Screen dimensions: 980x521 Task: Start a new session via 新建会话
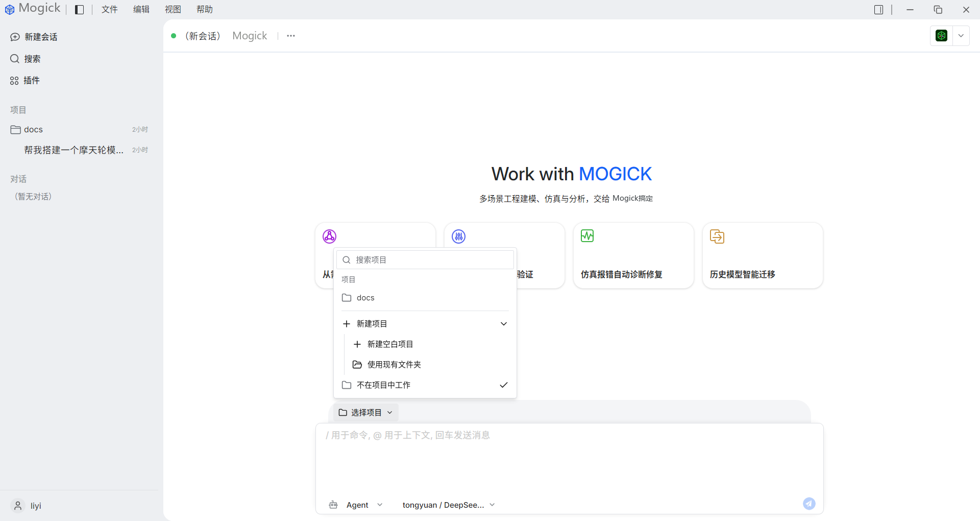[x=34, y=37]
